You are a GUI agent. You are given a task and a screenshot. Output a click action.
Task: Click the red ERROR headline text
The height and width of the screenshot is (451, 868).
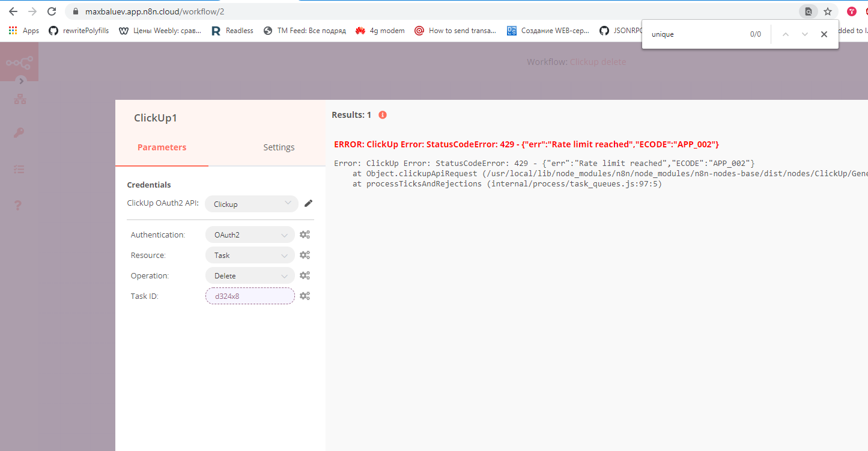[x=527, y=144]
